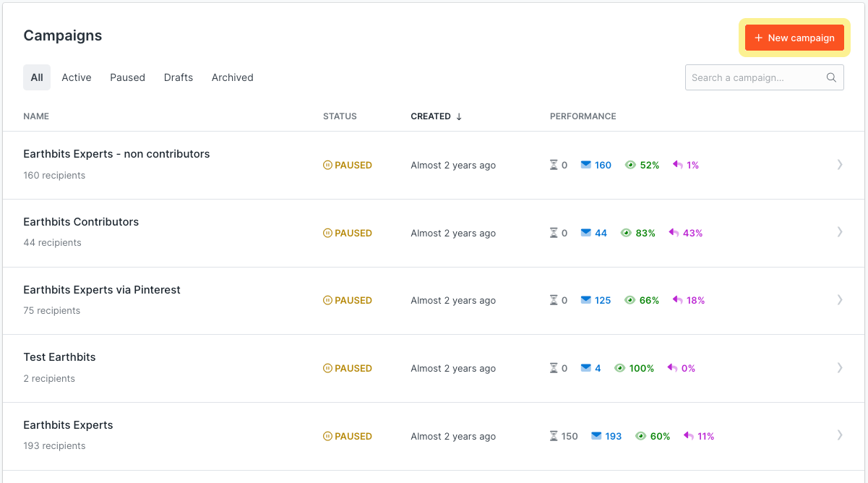Expand the Test Earthbits row chevron
Viewport: 868px width, 483px height.
pos(839,368)
